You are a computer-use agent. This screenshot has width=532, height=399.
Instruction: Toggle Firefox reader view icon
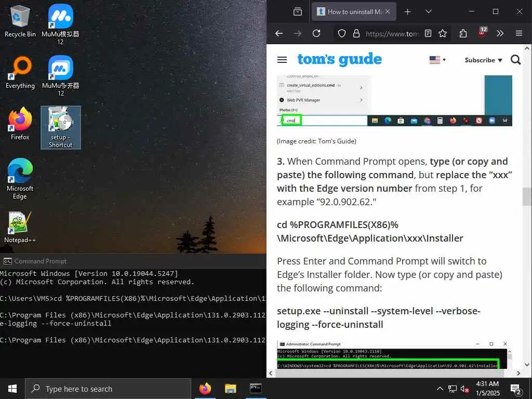pyautogui.click(x=428, y=33)
